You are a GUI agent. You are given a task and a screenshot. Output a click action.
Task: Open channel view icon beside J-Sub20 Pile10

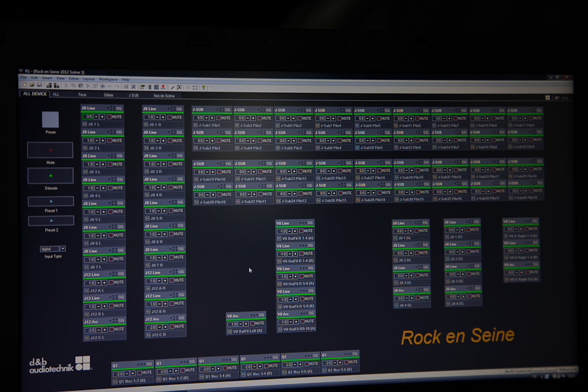pos(196,202)
